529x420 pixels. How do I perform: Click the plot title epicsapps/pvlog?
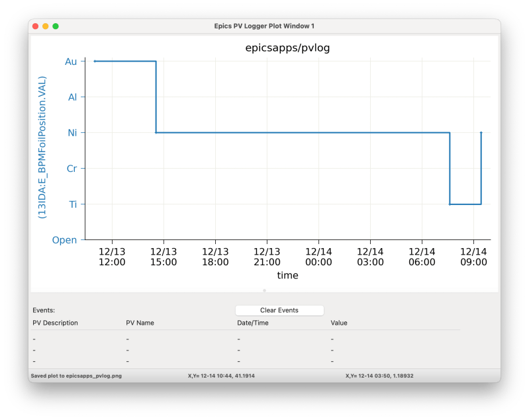coord(287,48)
